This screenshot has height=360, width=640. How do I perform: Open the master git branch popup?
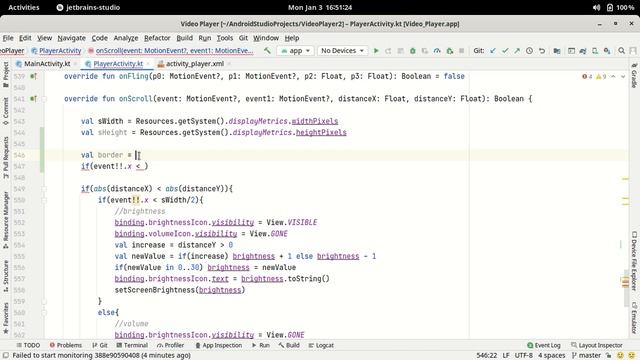tap(587, 356)
